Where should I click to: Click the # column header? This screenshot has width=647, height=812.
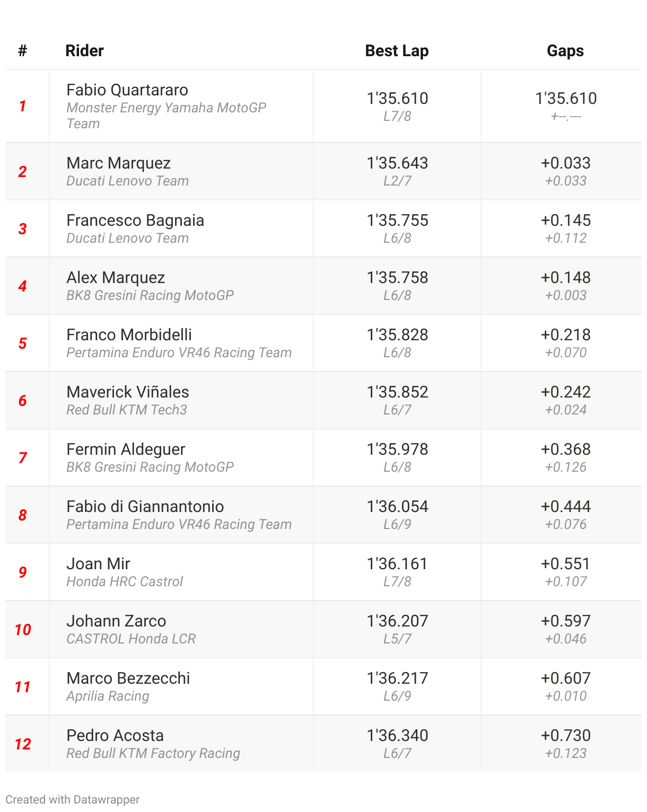[x=22, y=51]
